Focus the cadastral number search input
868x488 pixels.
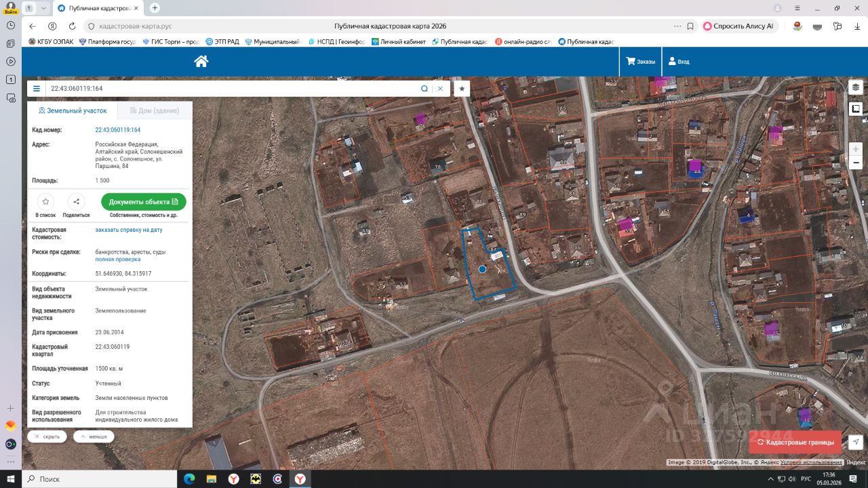pyautogui.click(x=233, y=89)
